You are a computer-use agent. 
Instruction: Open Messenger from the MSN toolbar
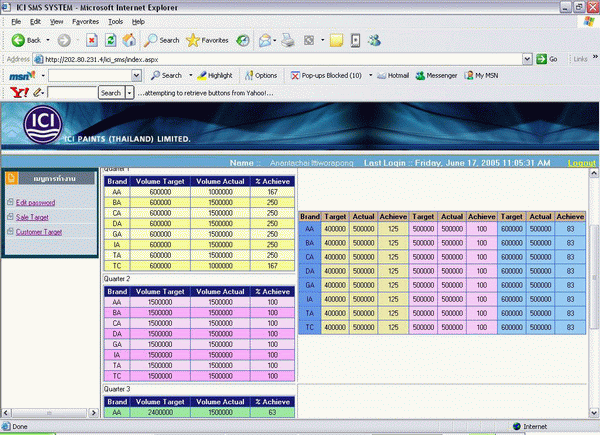[437, 75]
